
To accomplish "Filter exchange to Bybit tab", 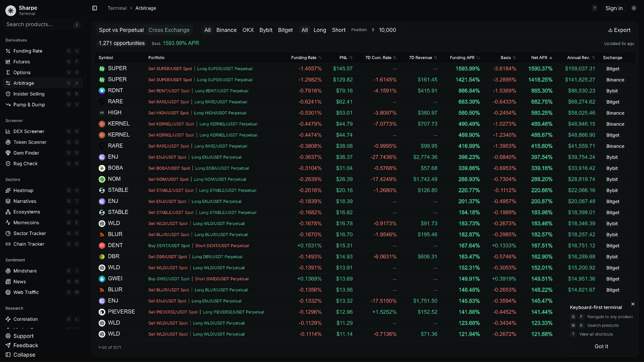I will (266, 30).
